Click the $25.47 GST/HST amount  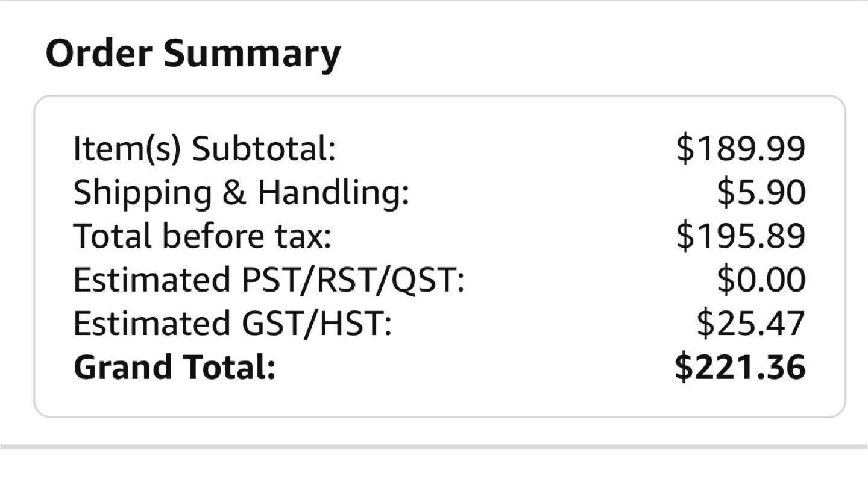point(750,324)
